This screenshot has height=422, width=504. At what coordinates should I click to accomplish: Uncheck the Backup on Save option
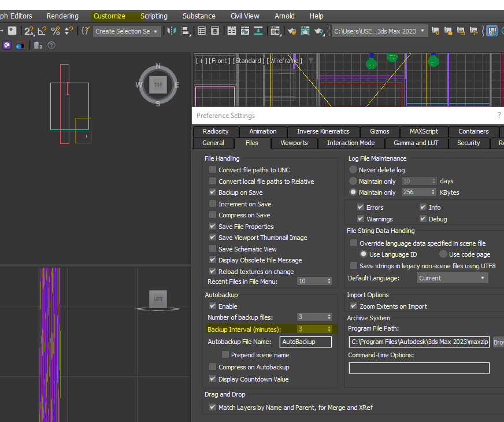coord(213,193)
